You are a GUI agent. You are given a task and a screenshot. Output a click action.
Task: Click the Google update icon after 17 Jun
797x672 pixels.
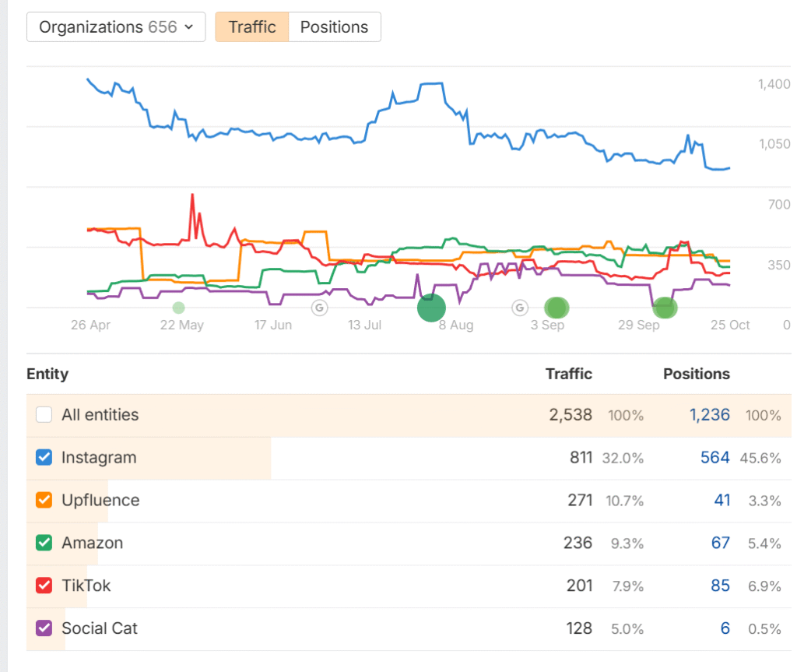pos(319,308)
